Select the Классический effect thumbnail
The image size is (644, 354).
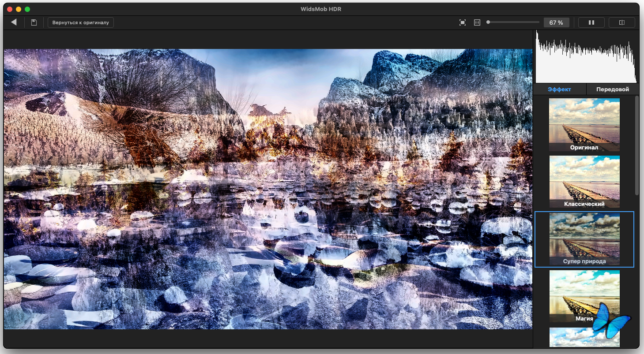pos(584,182)
